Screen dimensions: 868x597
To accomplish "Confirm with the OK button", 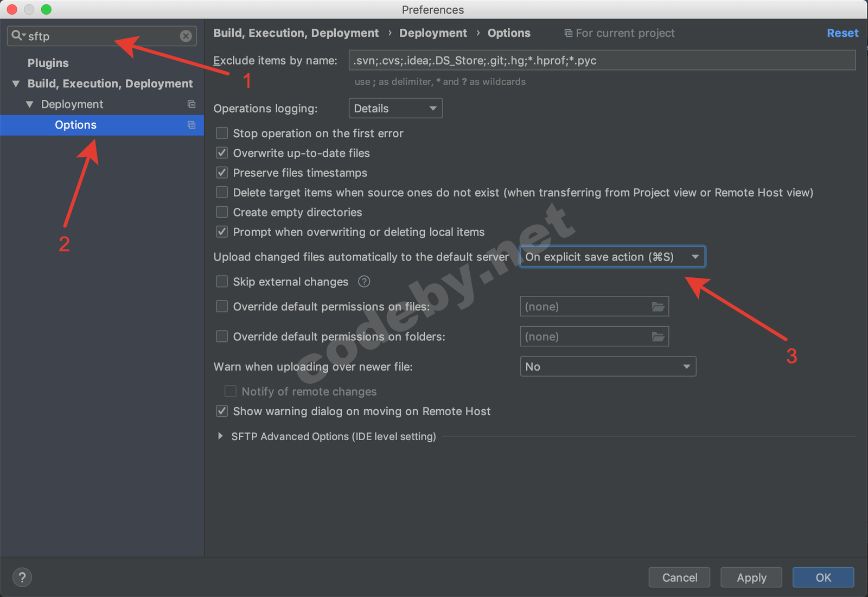I will (824, 577).
